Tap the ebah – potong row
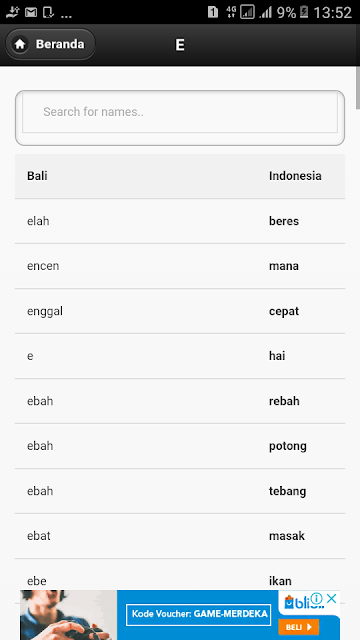This screenshot has height=640, width=360. click(x=180, y=446)
